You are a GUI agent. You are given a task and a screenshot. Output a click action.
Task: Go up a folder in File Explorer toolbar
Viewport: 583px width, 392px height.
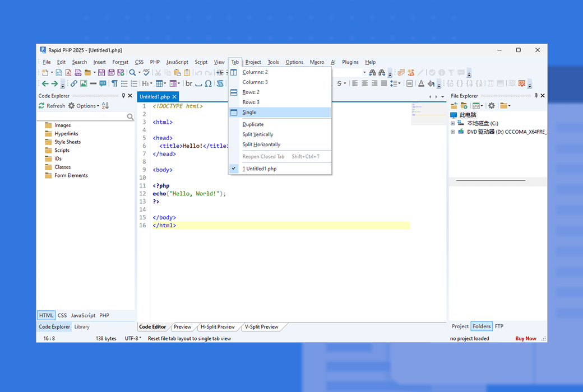[454, 106]
